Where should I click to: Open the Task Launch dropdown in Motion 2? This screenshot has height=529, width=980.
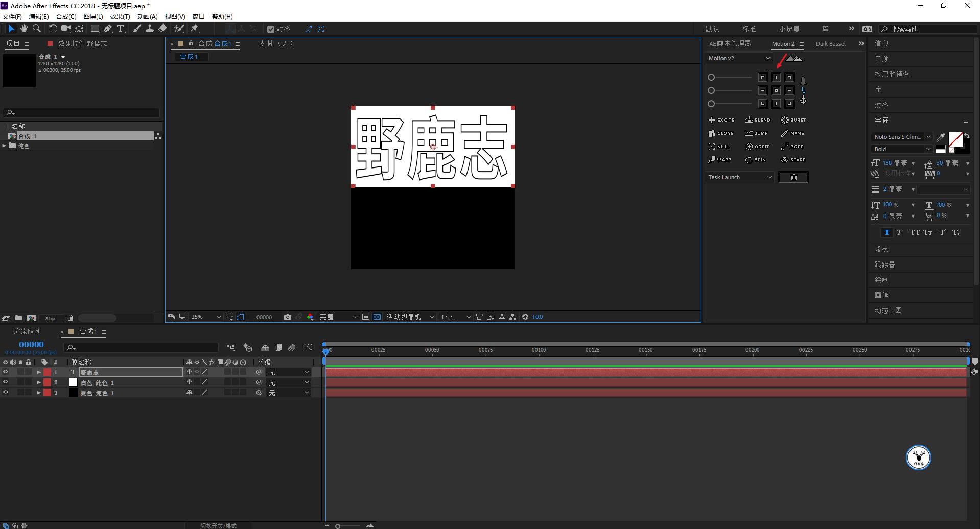tap(739, 177)
